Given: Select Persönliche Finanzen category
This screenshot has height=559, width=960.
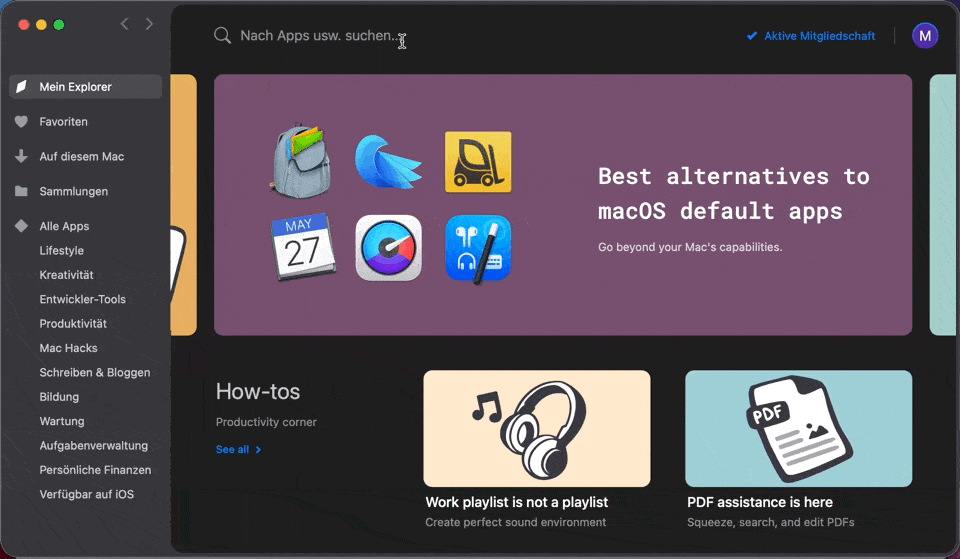Looking at the screenshot, I should pos(96,470).
